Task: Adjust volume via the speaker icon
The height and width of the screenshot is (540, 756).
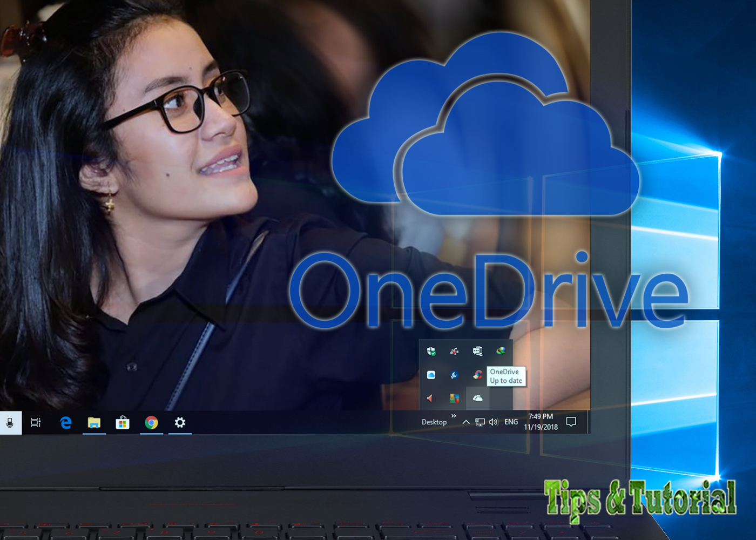Action: pos(493,421)
